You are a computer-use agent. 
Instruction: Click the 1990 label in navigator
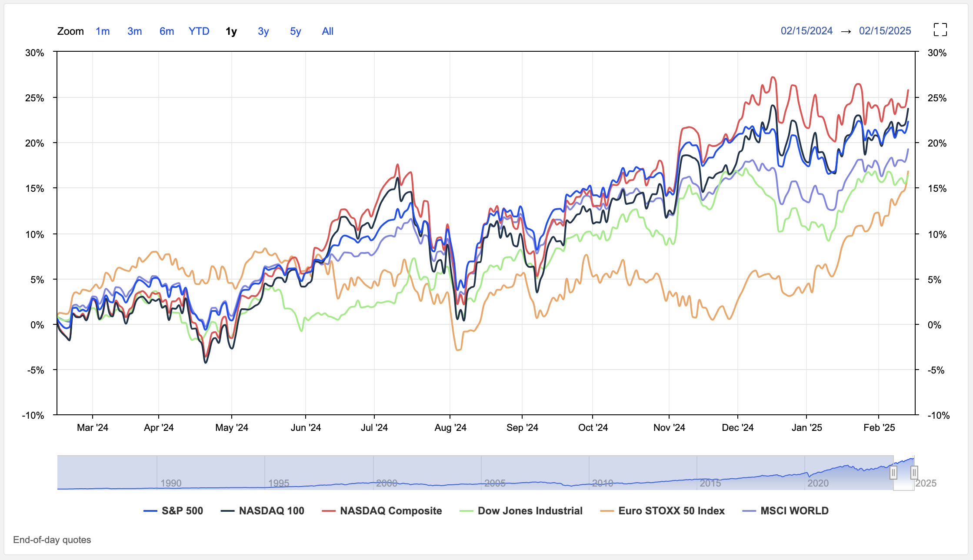[171, 483]
